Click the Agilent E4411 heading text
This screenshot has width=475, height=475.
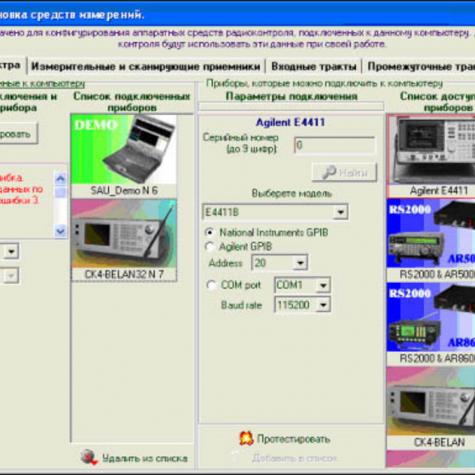point(290,122)
